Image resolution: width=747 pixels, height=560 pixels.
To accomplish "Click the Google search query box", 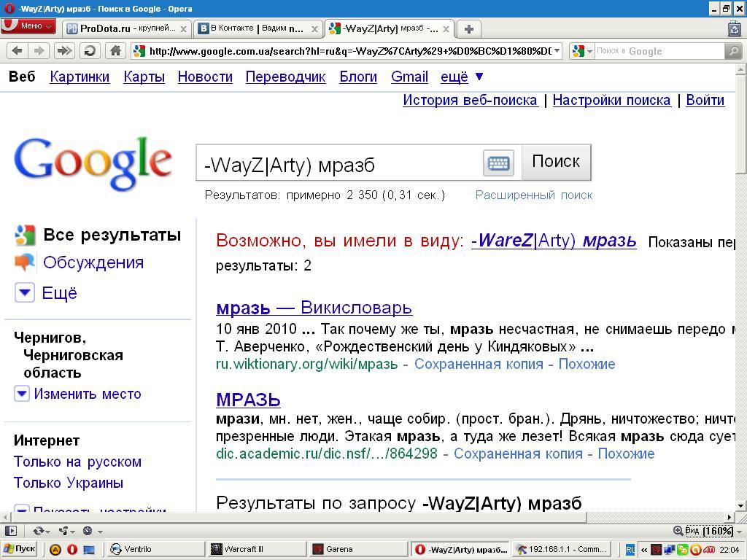I will pos(339,164).
